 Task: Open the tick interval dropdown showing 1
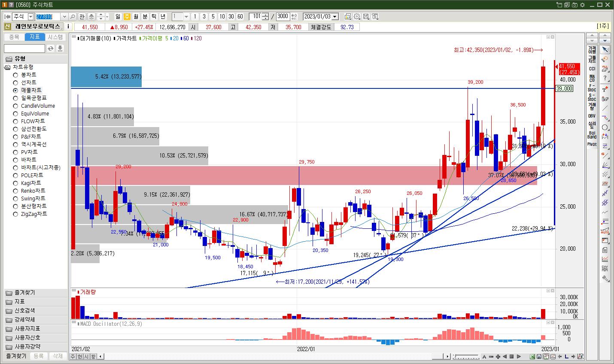point(186,17)
